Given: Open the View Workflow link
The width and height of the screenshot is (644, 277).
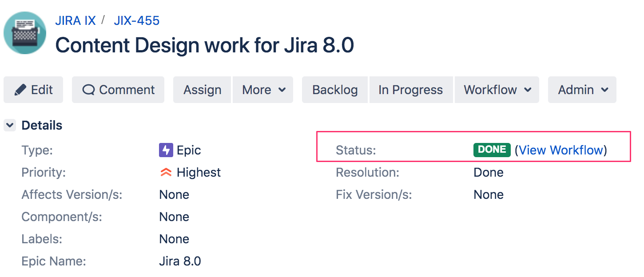Looking at the screenshot, I should (561, 150).
